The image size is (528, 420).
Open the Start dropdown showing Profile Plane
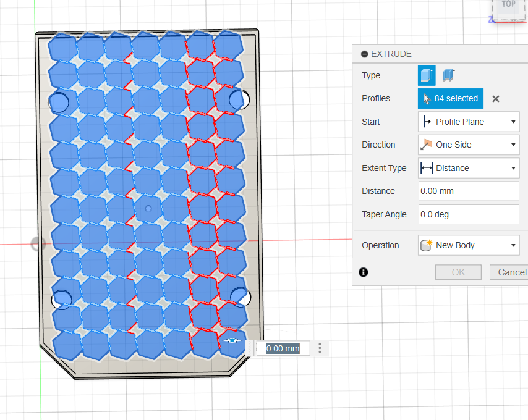pyautogui.click(x=468, y=122)
